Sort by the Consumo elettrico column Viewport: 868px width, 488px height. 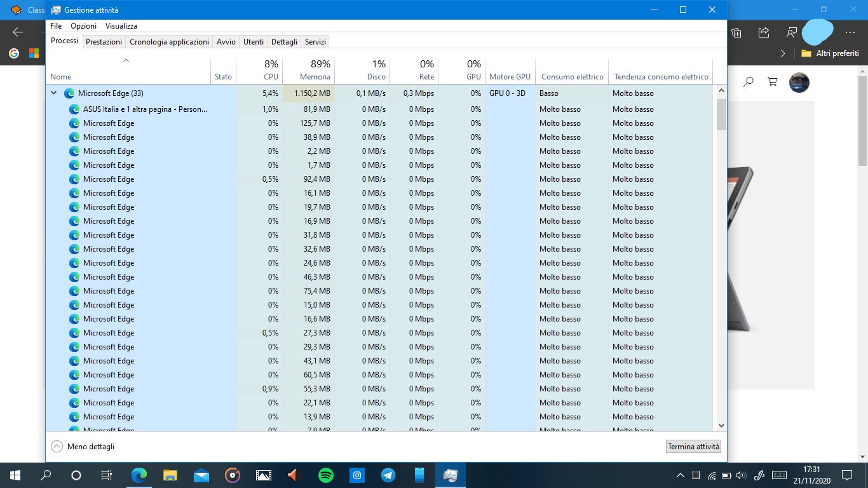click(x=572, y=71)
